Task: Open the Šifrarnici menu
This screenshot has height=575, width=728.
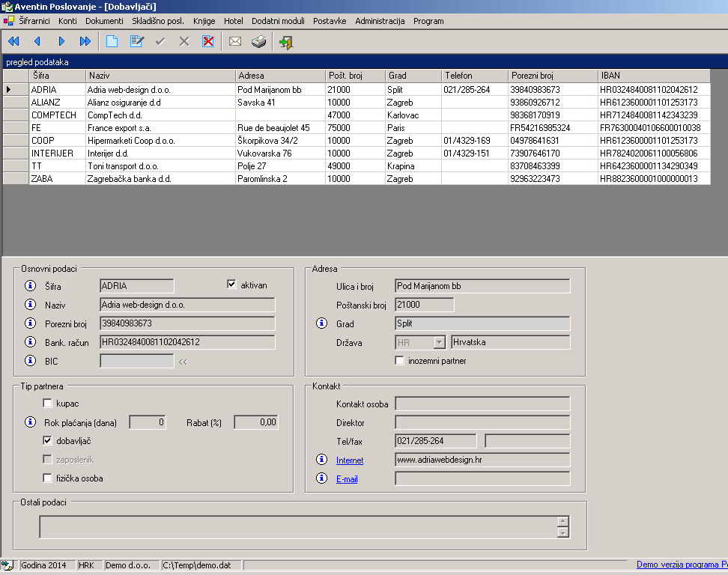Action: click(x=35, y=21)
